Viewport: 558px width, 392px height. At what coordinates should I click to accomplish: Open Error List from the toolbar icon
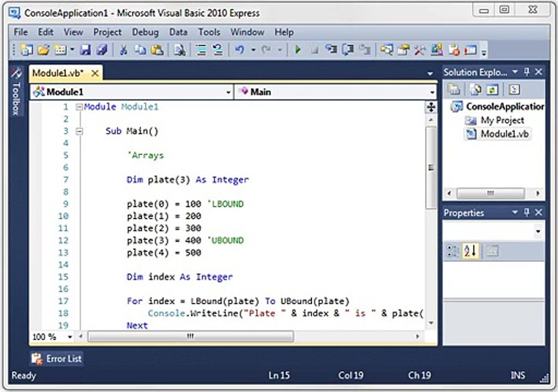(x=454, y=50)
